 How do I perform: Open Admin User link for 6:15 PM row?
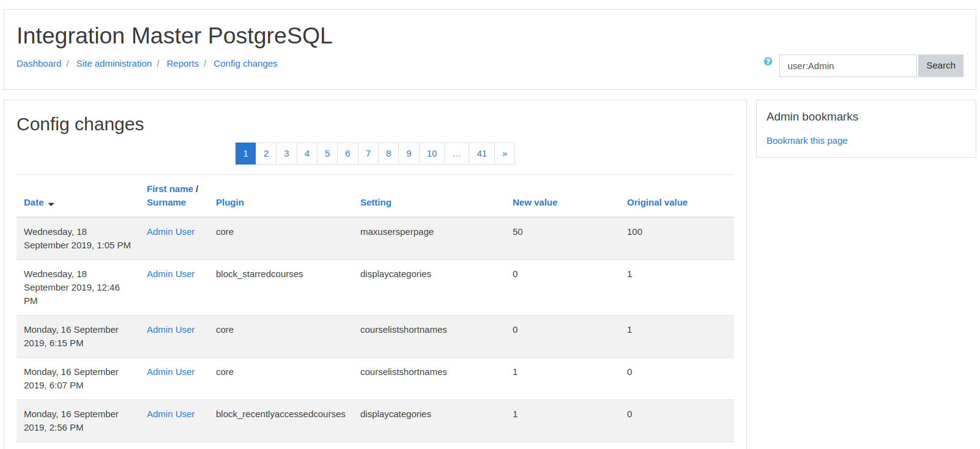tap(171, 330)
